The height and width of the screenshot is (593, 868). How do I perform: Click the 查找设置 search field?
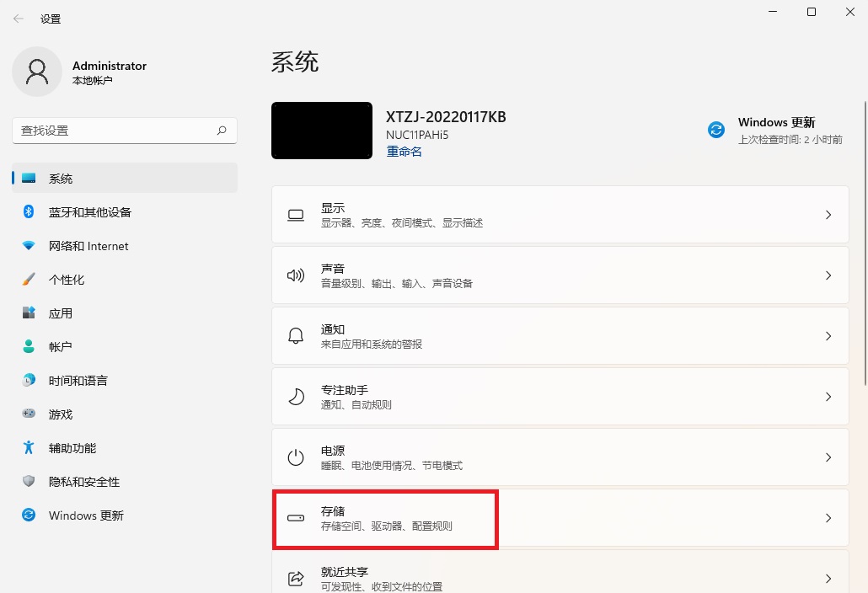(124, 131)
